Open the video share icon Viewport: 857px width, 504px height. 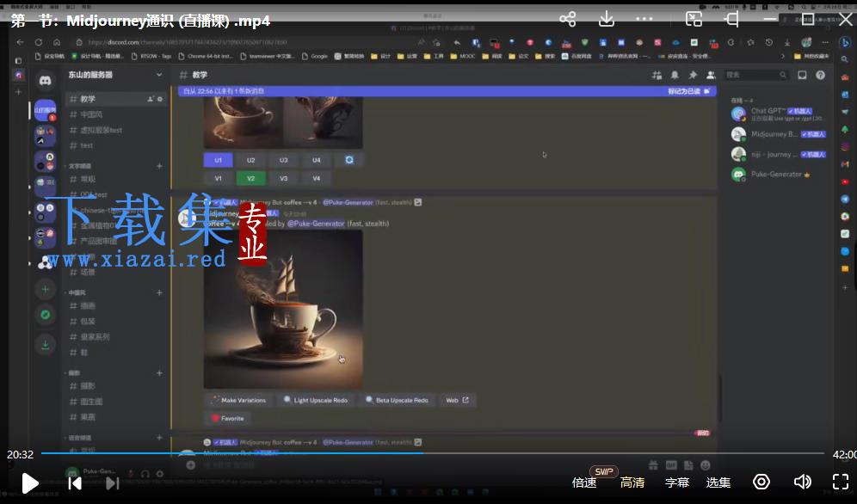coord(567,19)
